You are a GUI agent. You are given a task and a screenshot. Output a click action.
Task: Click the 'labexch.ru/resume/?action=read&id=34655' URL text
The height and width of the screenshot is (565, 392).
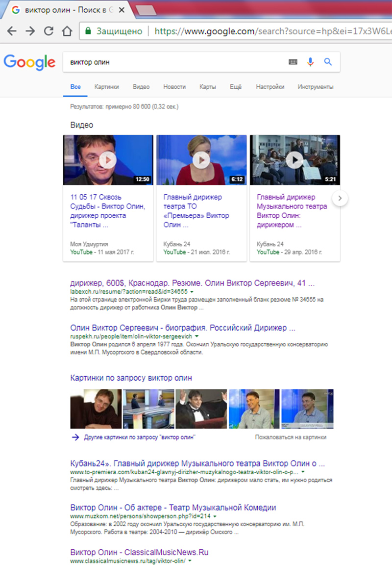tap(129, 292)
